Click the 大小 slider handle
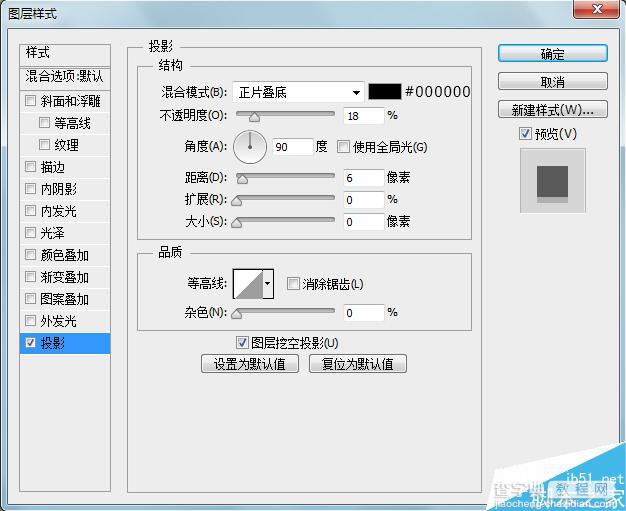The image size is (626, 511). coord(237,223)
